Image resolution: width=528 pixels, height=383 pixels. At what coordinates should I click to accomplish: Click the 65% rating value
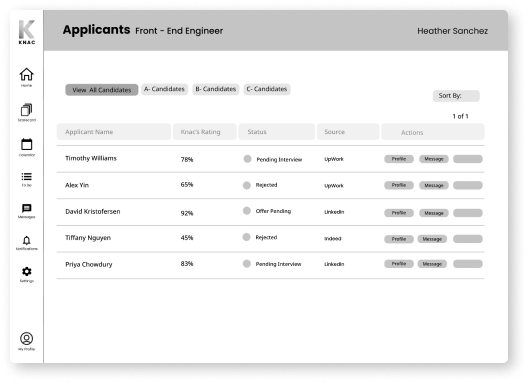pos(187,185)
